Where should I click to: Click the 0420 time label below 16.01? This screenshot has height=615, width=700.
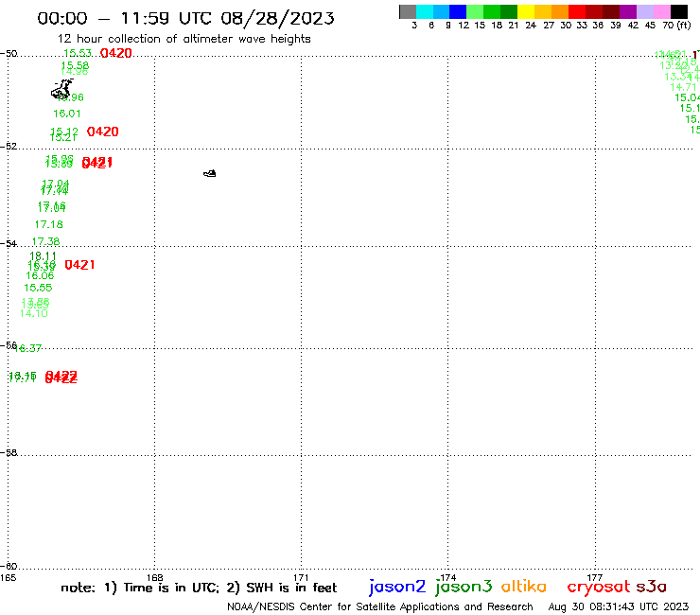(103, 132)
